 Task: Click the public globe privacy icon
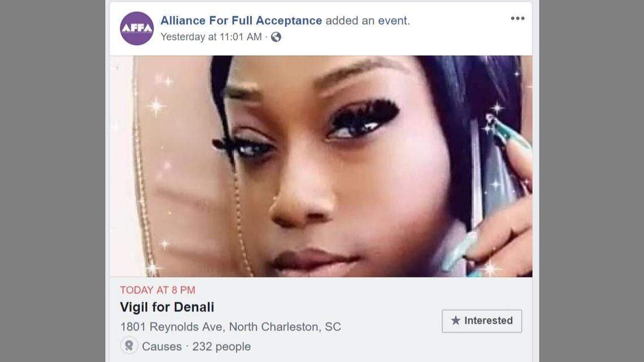(x=276, y=37)
